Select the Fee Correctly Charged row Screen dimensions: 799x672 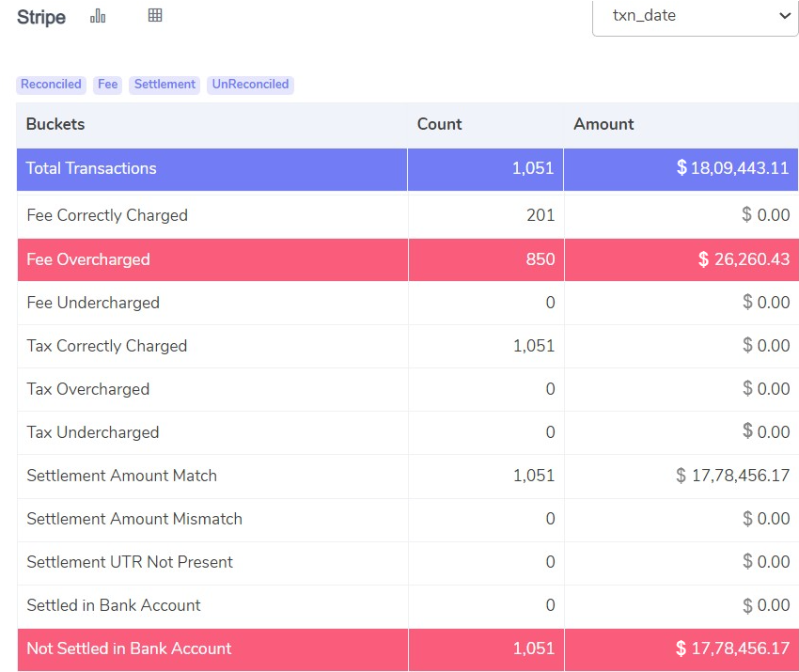point(107,214)
